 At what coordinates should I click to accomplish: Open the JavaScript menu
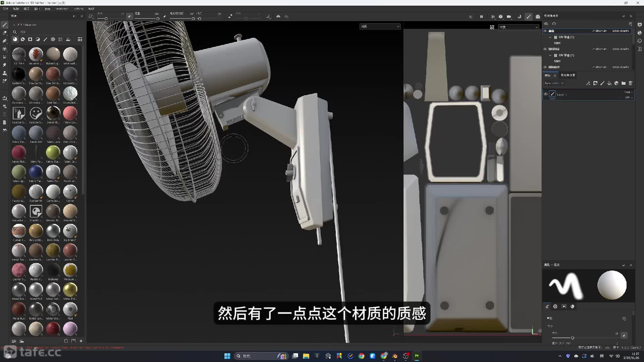[62, 9]
